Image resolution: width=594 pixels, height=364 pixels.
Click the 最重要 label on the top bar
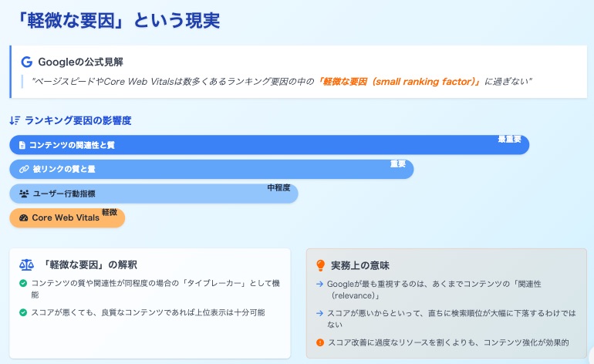(509, 140)
